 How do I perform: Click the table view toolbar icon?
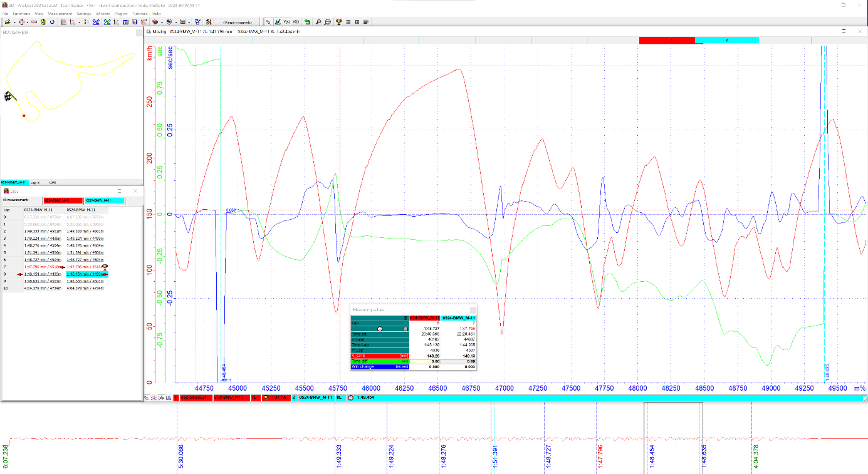pyautogui.click(x=125, y=22)
